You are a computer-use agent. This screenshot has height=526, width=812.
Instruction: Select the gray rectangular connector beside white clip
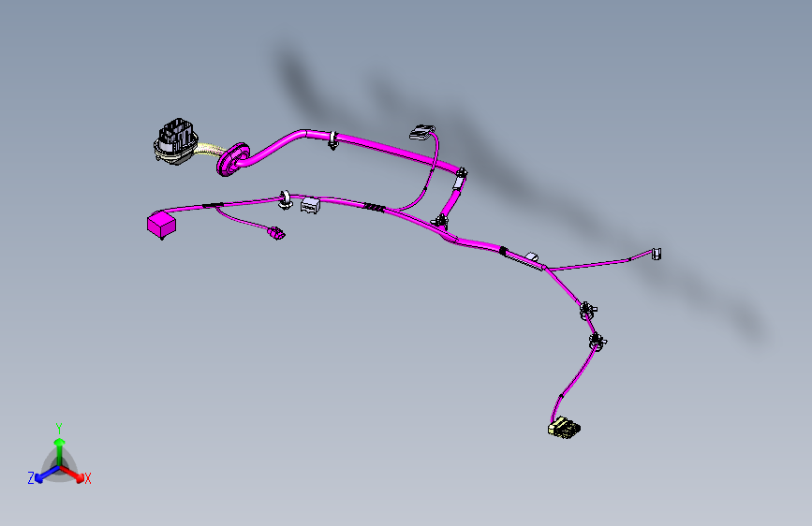pyautogui.click(x=310, y=205)
